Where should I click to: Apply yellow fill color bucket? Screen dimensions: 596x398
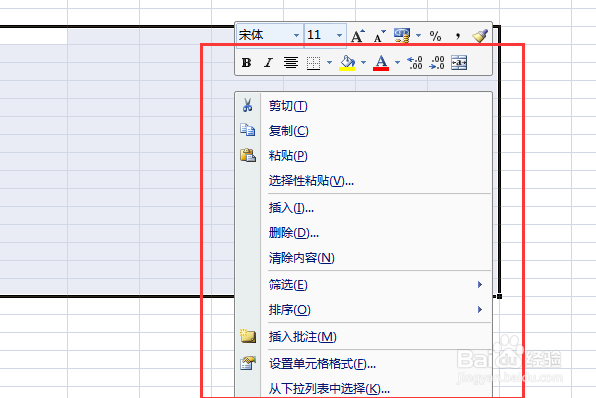coord(347,63)
